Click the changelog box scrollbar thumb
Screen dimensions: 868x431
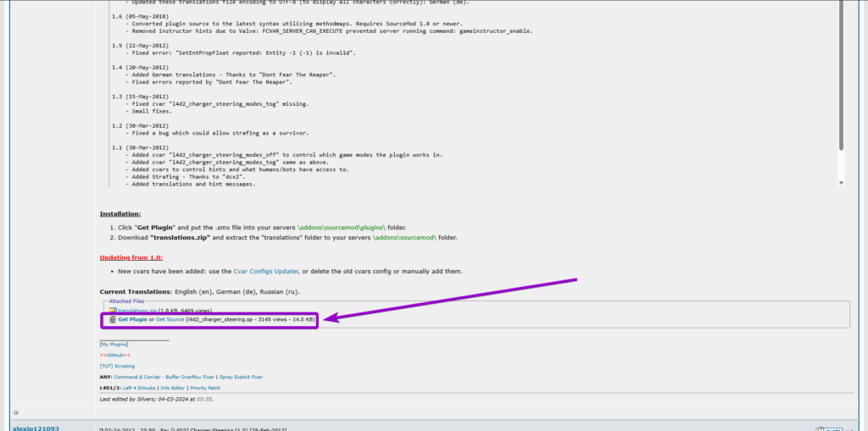842,75
